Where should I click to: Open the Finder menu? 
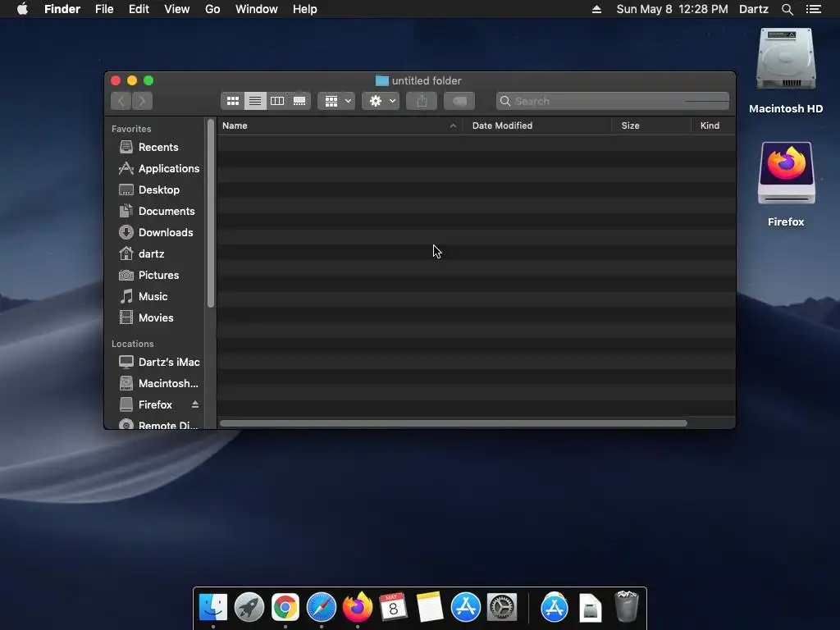62,9
